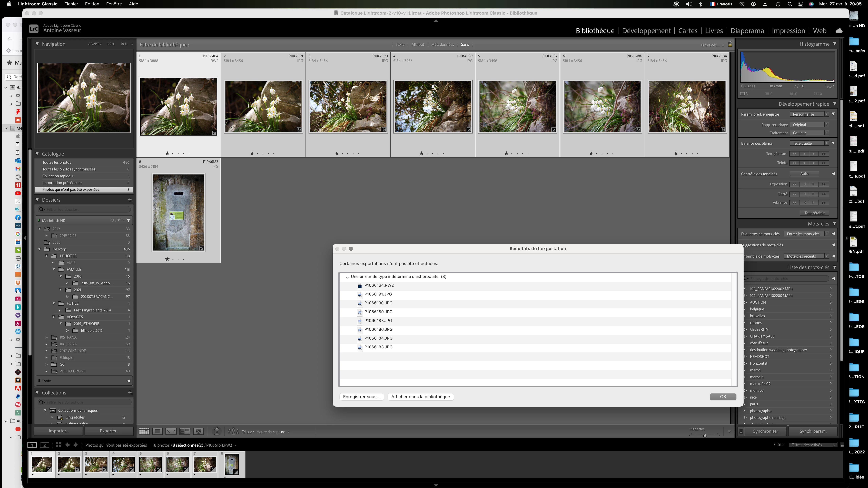Set navigator zoom to 100 %

[110, 44]
